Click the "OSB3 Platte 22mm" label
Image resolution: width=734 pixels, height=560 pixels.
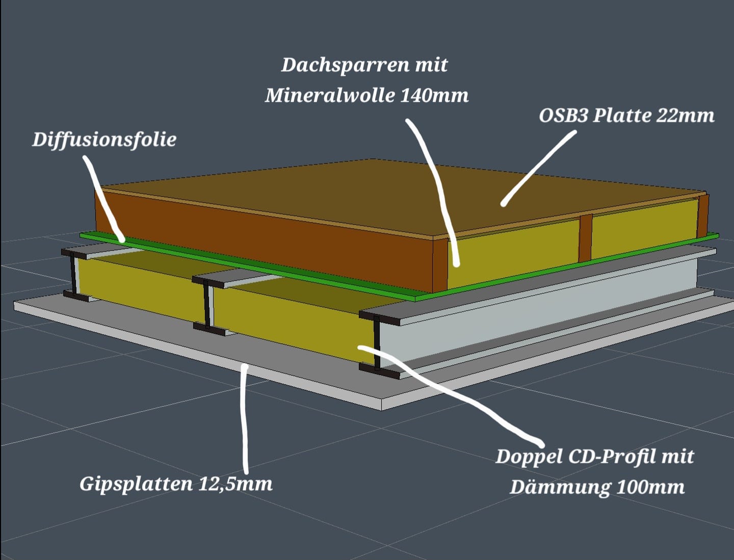point(626,116)
